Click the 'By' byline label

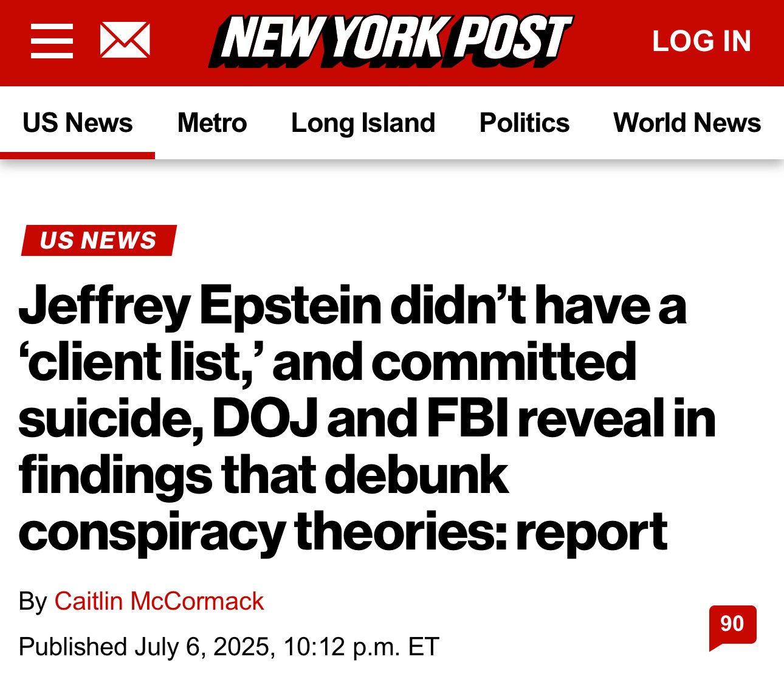click(x=33, y=601)
